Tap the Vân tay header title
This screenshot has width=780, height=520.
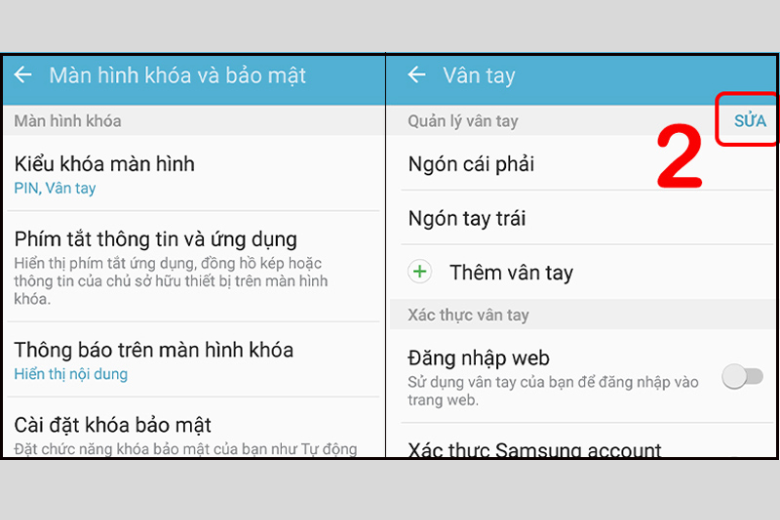pos(479,75)
